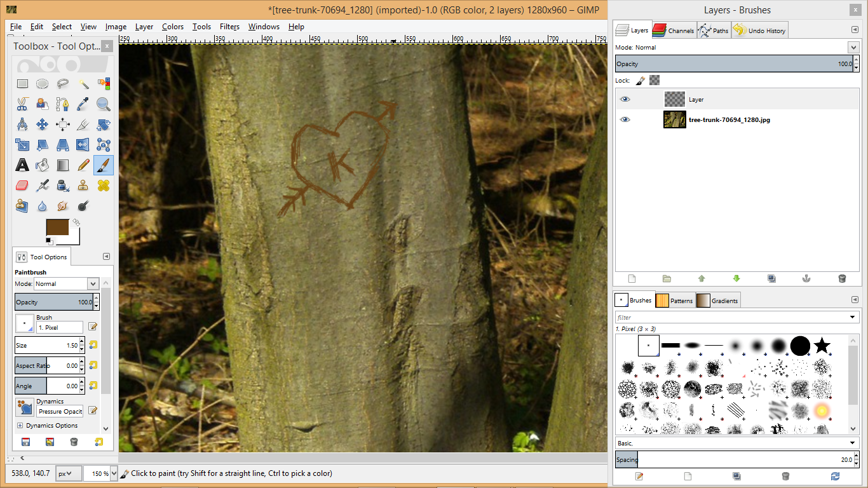Open the Windows menu
This screenshot has height=488, width=868.
tap(264, 27)
